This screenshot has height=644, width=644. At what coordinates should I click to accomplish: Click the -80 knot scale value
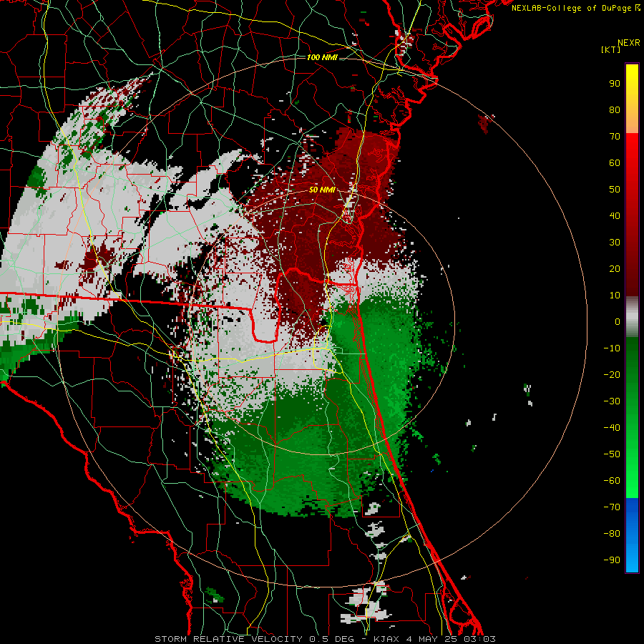click(x=612, y=534)
